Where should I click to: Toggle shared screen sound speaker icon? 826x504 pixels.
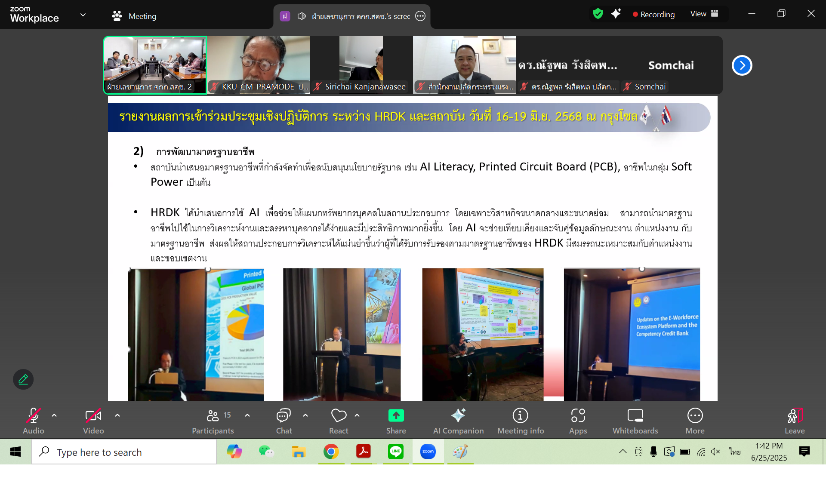point(302,16)
